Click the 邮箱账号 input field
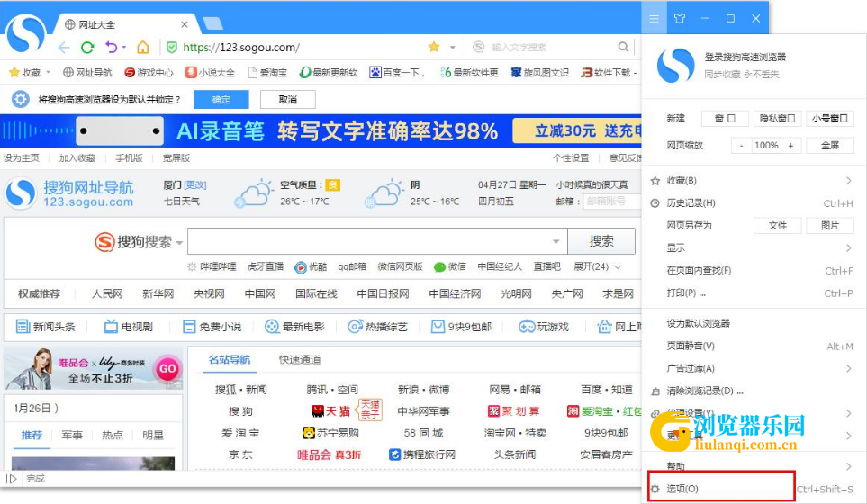867x504 pixels. click(x=611, y=202)
